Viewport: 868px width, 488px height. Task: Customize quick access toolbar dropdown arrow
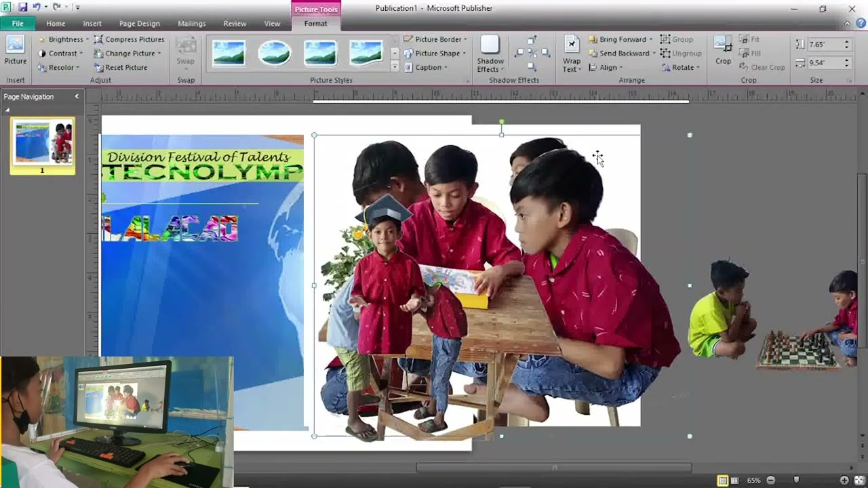[x=77, y=7]
